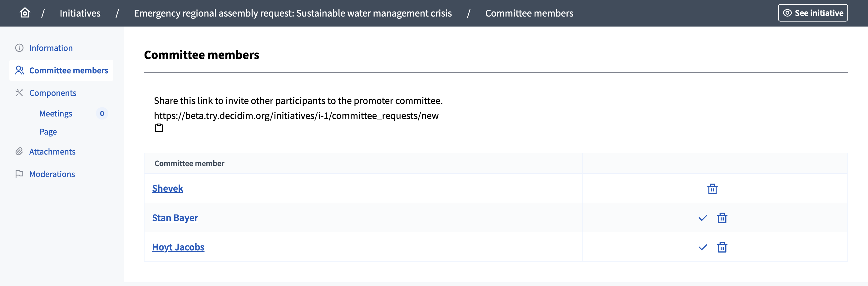868x286 pixels.
Task: Open Attachments using the paperclip icon
Action: pos(19,151)
